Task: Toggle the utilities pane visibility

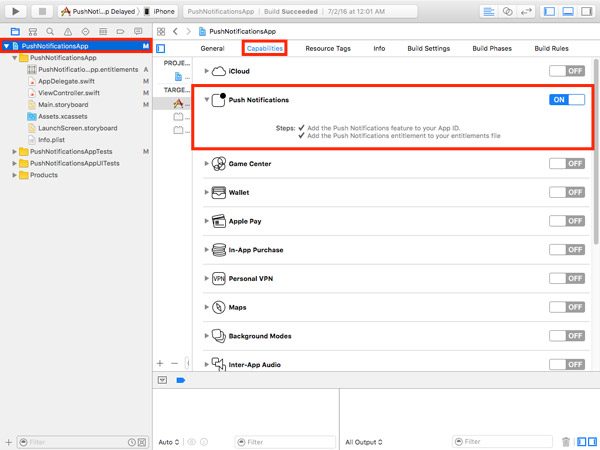Action: pyautogui.click(x=587, y=11)
